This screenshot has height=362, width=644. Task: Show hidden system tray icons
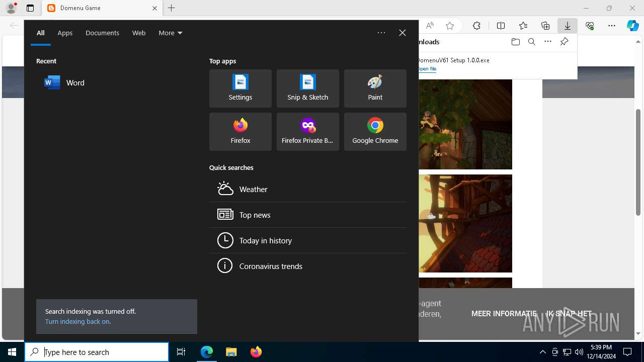(542, 352)
